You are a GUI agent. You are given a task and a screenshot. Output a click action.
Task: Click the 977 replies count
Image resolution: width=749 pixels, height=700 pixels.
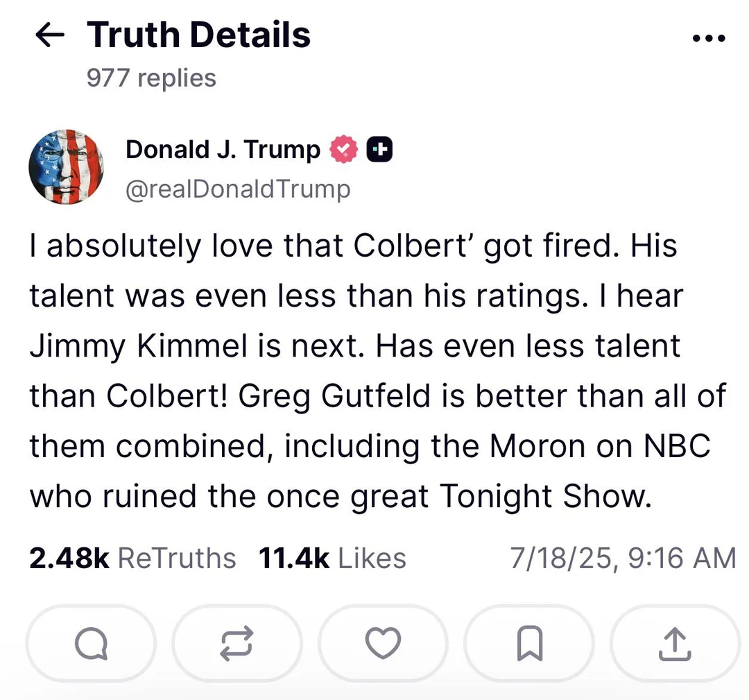151,78
